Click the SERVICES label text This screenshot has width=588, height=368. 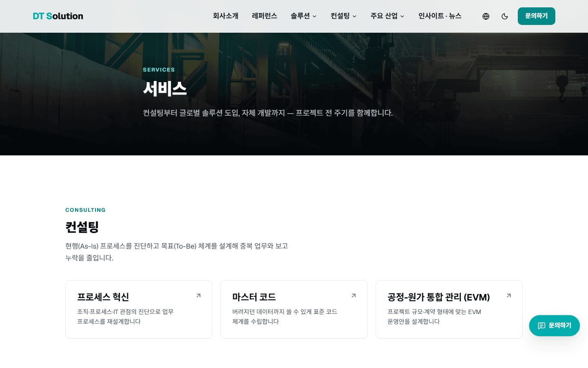(159, 70)
